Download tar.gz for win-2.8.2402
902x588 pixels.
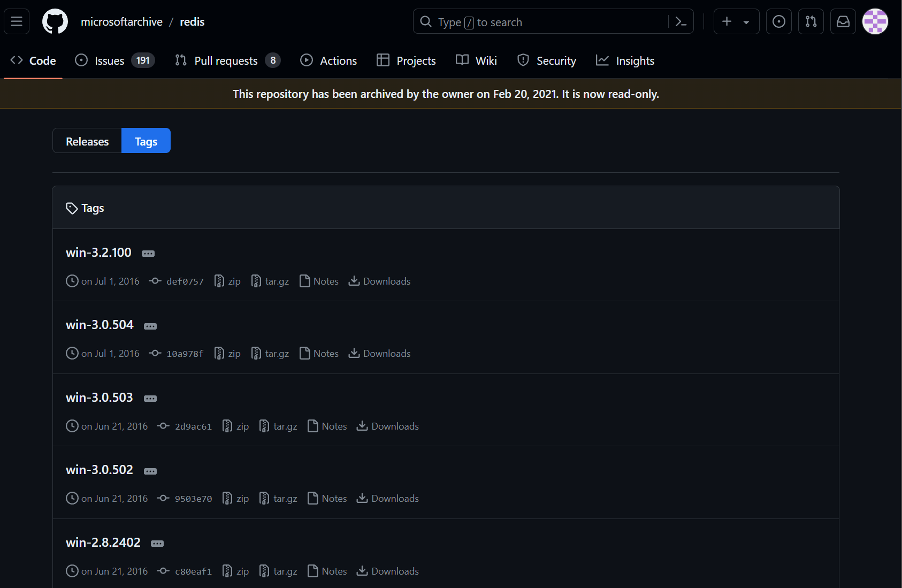pos(278,571)
